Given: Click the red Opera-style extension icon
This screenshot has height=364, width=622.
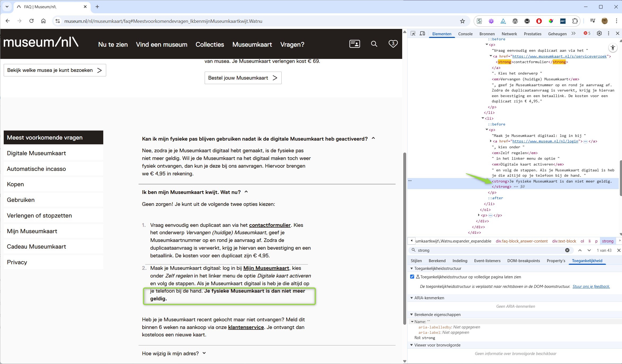Looking at the screenshot, I should 539,21.
